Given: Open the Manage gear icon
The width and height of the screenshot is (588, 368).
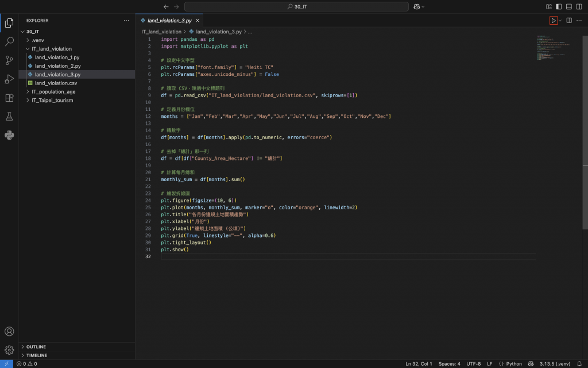Looking at the screenshot, I should tap(9, 350).
